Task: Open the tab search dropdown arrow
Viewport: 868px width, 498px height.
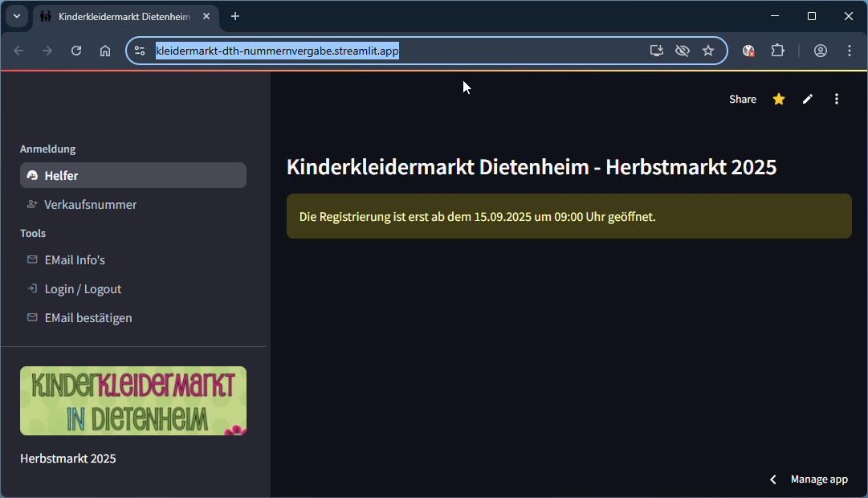Action: point(17,16)
